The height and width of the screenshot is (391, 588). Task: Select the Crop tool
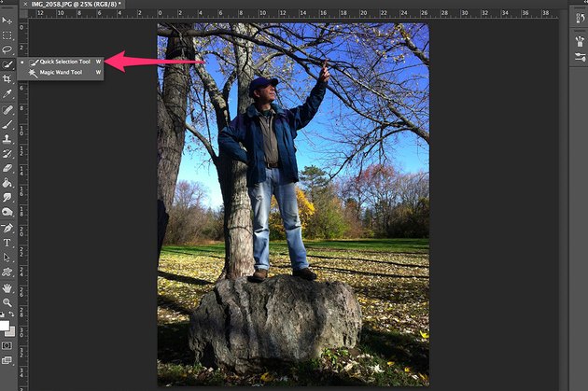7,78
